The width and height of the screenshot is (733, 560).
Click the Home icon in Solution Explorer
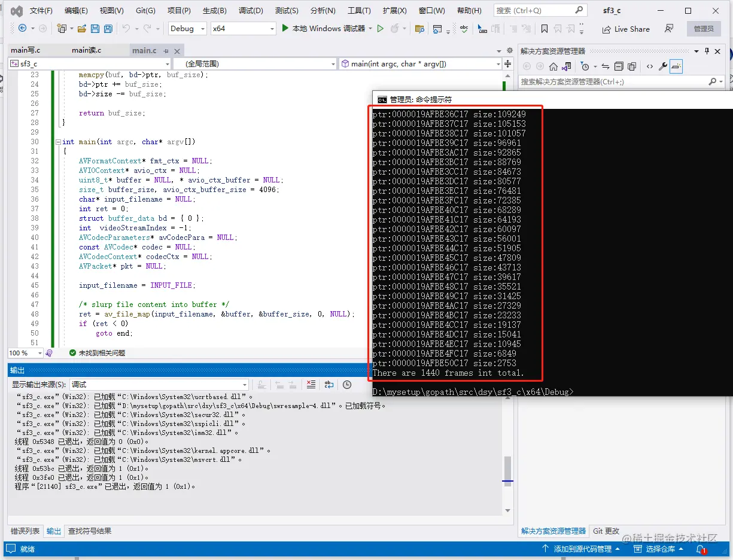coord(553,66)
